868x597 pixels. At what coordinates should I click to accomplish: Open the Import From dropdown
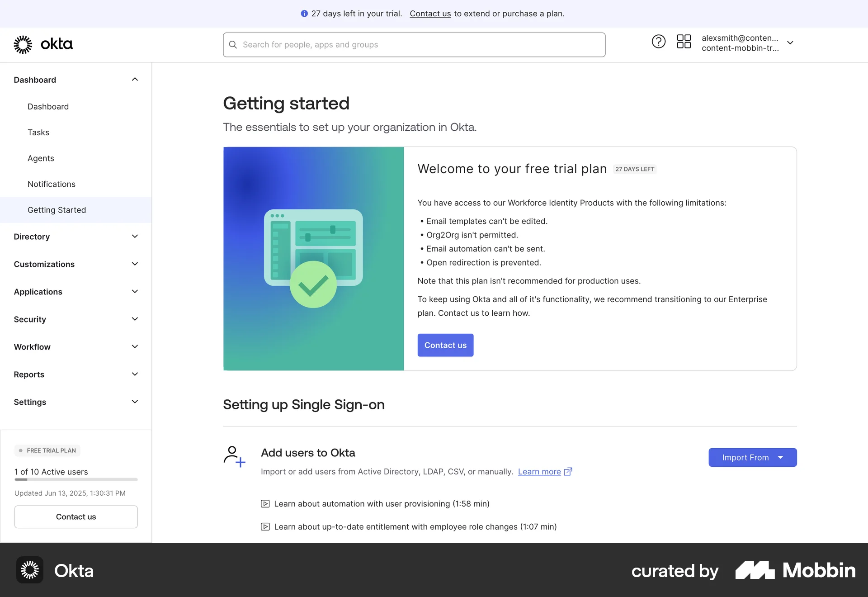[752, 457]
